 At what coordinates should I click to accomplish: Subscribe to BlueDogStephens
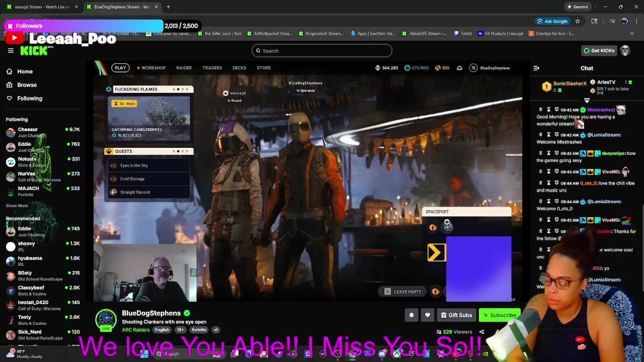pyautogui.click(x=500, y=315)
